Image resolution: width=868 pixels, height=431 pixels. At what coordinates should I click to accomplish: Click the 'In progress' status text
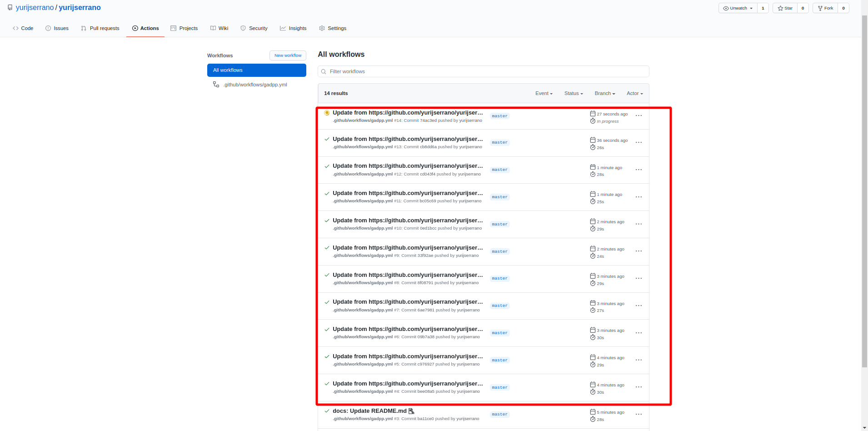tap(608, 121)
